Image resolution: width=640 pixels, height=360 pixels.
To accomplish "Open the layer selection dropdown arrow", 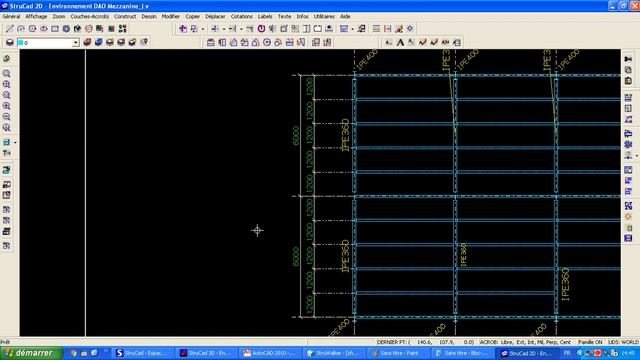I will tap(76, 42).
